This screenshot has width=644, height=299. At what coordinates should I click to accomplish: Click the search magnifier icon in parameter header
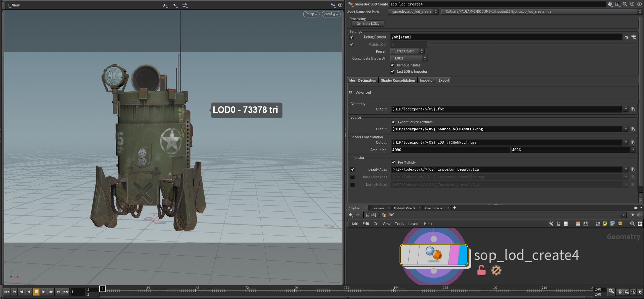point(625,4)
